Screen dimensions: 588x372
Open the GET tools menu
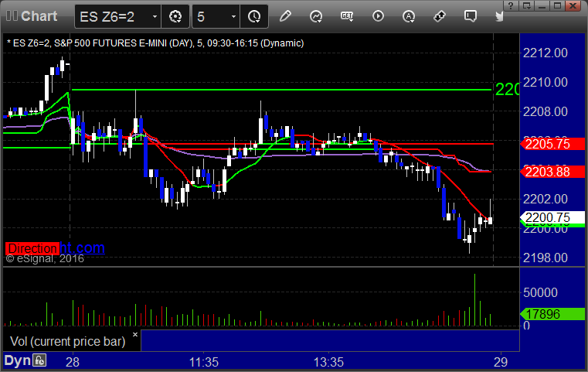click(347, 16)
